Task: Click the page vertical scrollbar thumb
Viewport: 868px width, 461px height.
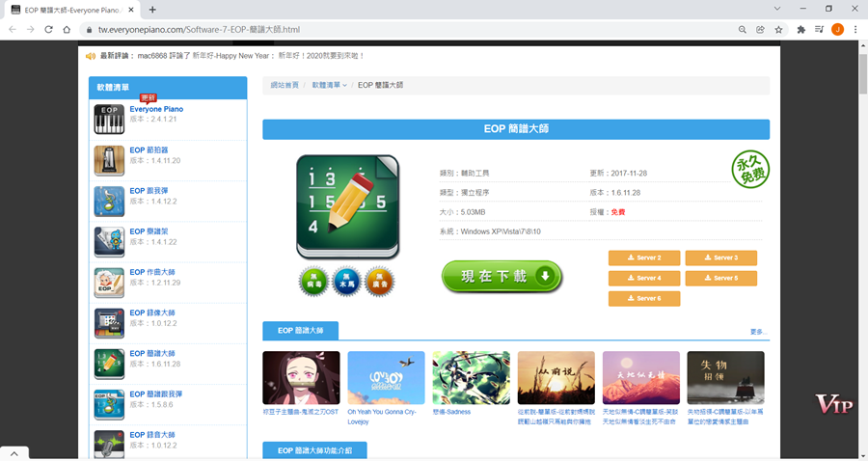Action: click(863, 73)
